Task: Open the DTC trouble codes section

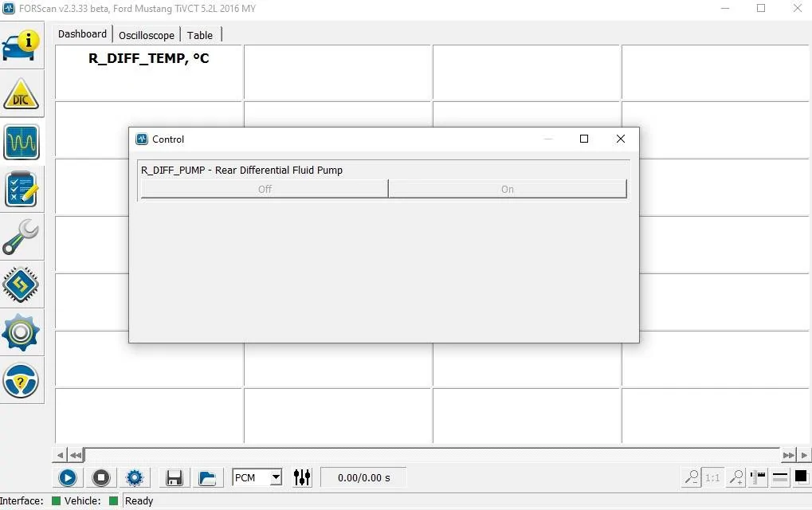Action: click(21, 94)
